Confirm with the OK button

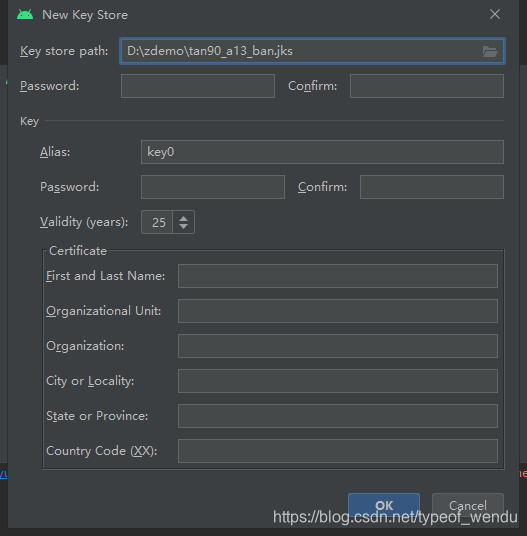coord(384,505)
